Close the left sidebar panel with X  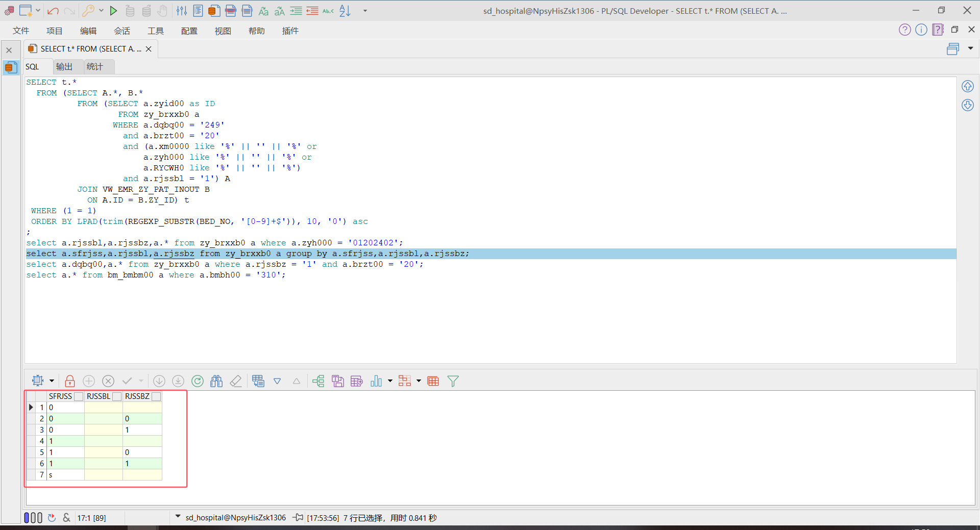9,50
